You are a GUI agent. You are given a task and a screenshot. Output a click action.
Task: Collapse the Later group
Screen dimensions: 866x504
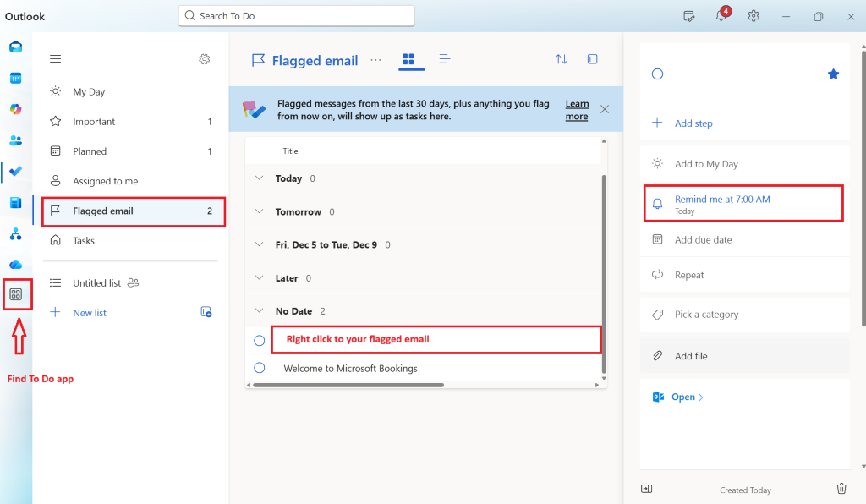point(259,277)
